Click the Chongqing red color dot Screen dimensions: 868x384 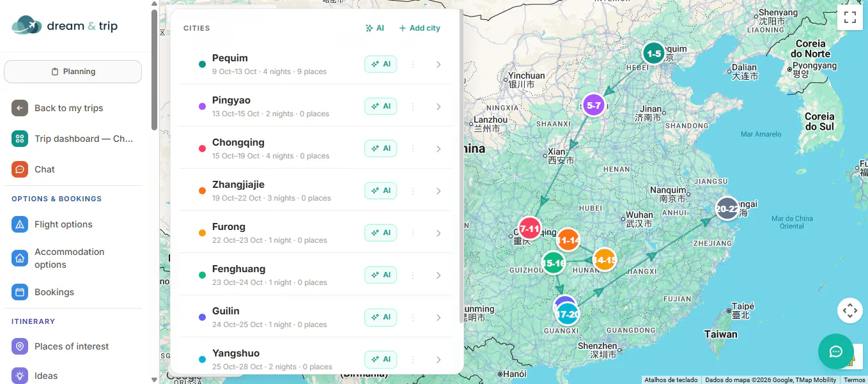(x=202, y=149)
